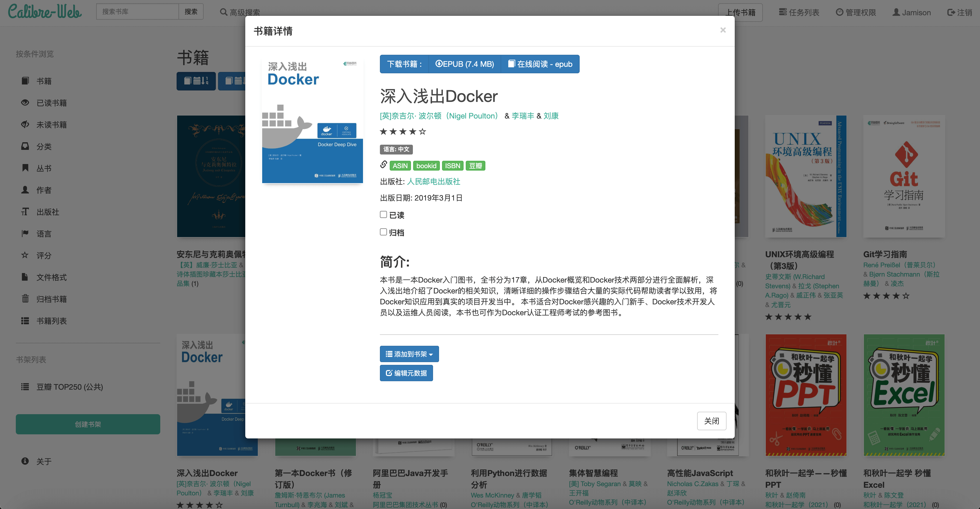980x509 pixels.
Task: Focus the 搜索书库 search field
Action: 137,11
